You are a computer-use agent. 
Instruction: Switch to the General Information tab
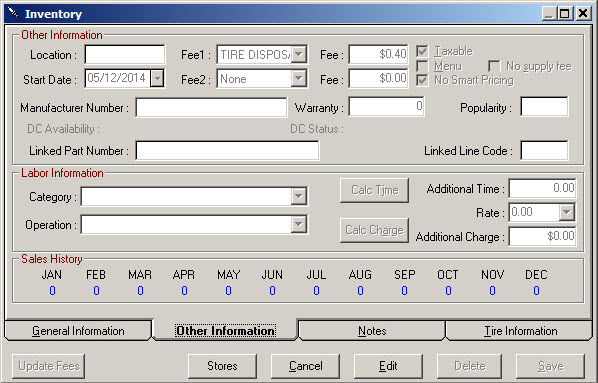point(78,331)
